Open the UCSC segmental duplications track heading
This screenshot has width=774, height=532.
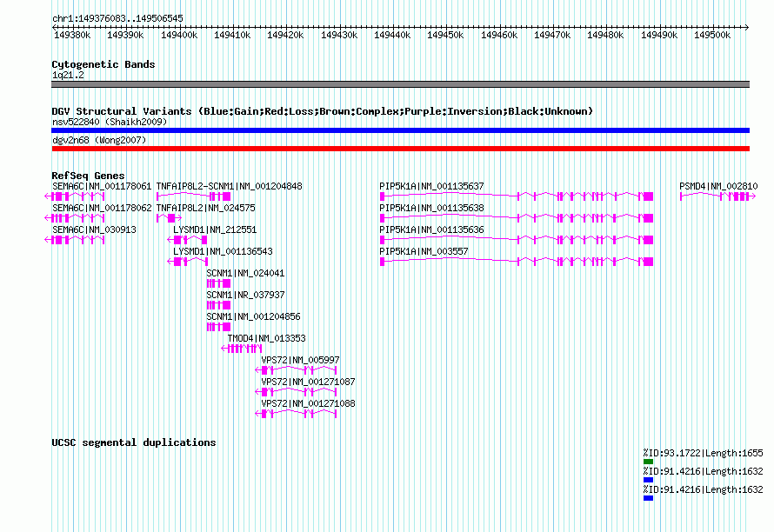pyautogui.click(x=134, y=442)
